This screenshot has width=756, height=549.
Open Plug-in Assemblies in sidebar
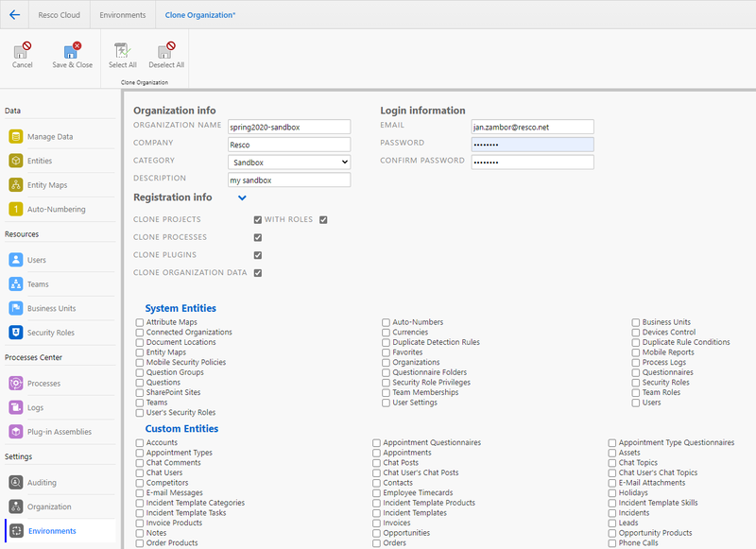tap(59, 432)
